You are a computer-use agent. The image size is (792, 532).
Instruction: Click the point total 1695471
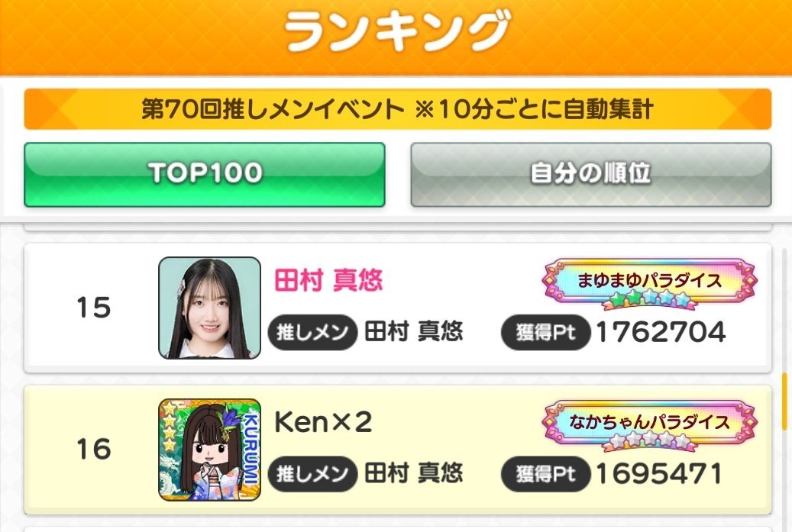(659, 474)
